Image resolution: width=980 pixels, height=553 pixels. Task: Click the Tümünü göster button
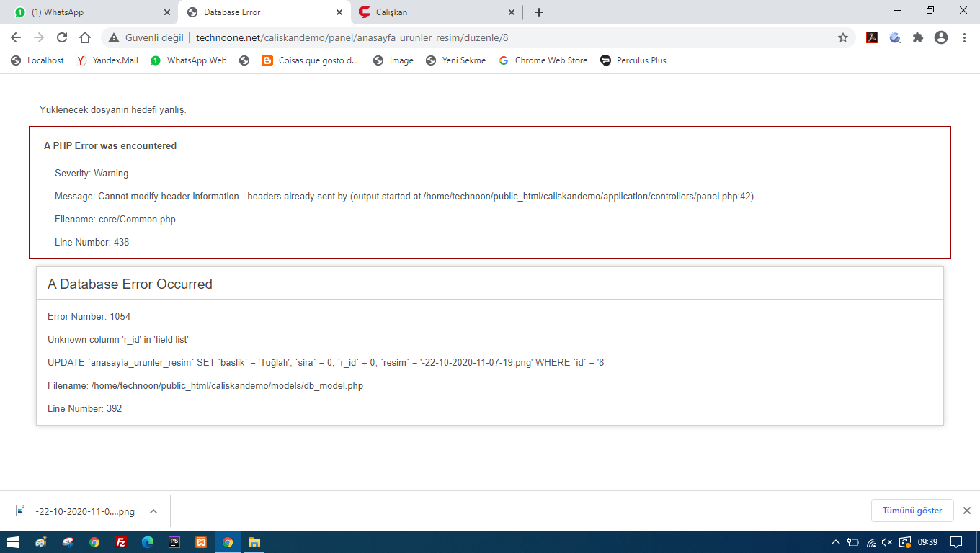912,511
